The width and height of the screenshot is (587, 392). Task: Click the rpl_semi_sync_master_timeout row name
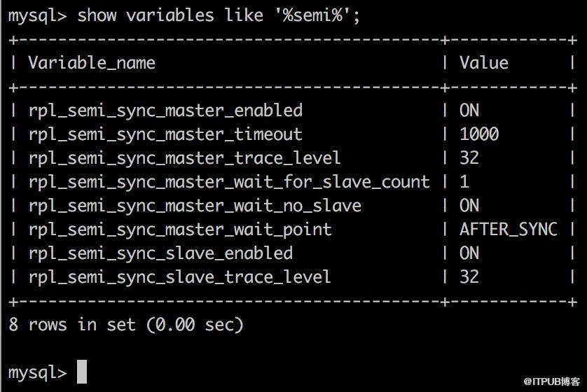tap(165, 134)
